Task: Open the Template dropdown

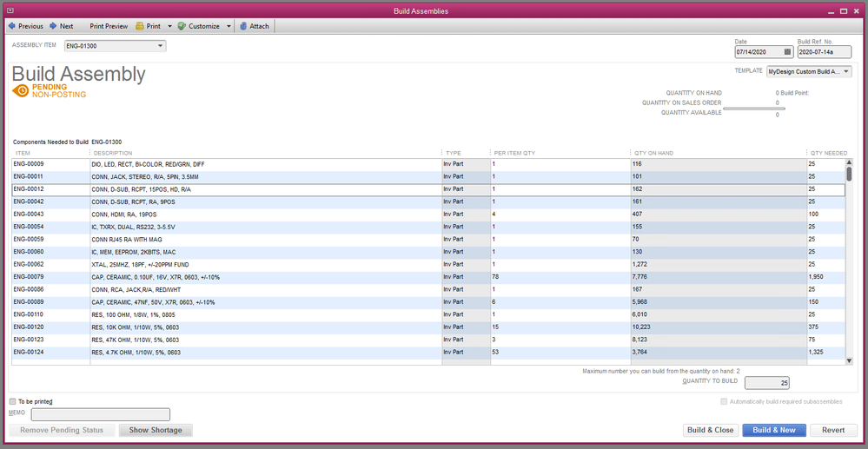Action: coord(809,71)
